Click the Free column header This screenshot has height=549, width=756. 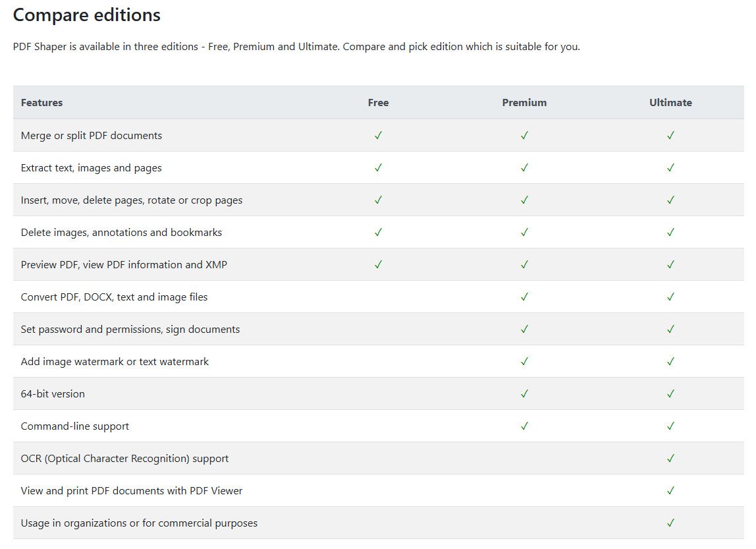pyautogui.click(x=378, y=103)
